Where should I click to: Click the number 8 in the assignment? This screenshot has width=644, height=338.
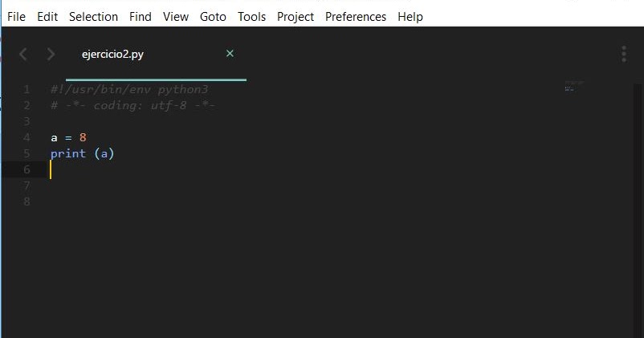[x=82, y=137]
